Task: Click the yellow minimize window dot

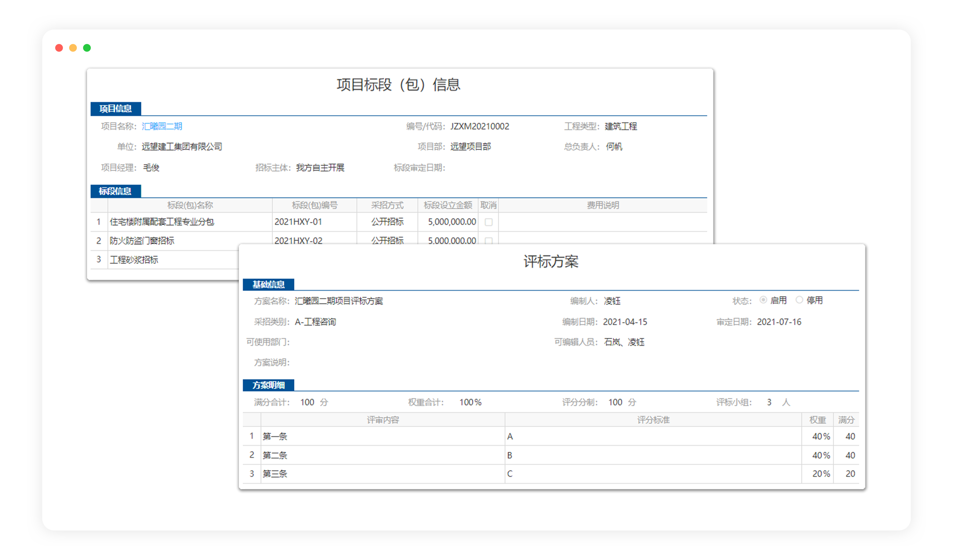Action: click(73, 48)
